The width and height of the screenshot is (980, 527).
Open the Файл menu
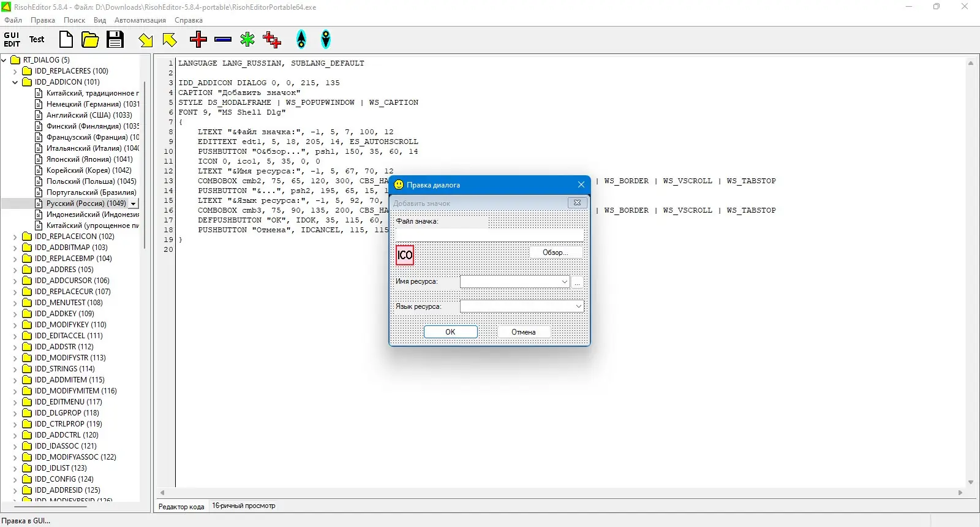pyautogui.click(x=13, y=20)
